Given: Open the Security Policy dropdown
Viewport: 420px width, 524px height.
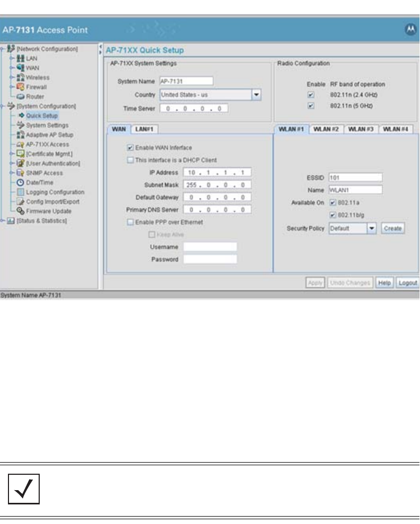Looking at the screenshot, I should (371, 228).
